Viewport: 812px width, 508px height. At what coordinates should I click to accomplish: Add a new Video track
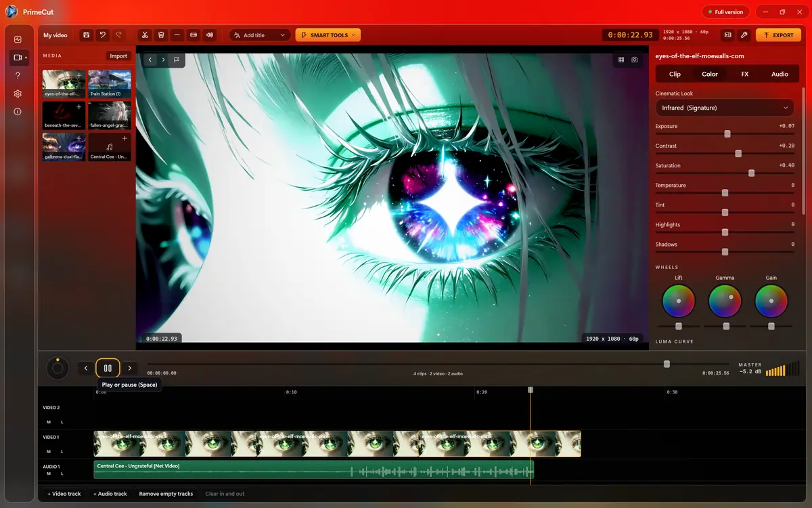click(x=64, y=494)
